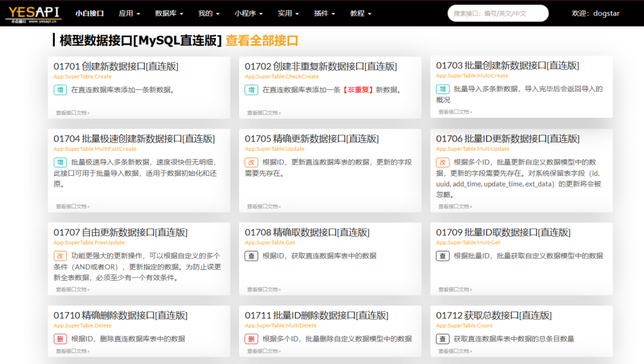
Task: Expand the 教程 dropdown menu
Action: coord(361,13)
